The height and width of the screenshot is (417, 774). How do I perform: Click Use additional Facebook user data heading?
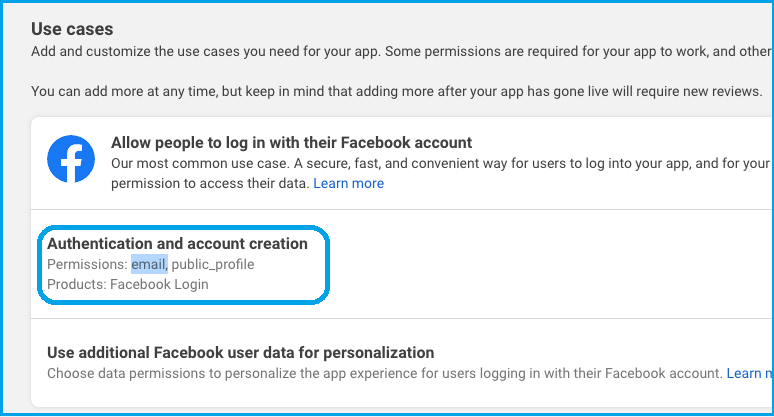click(x=240, y=353)
